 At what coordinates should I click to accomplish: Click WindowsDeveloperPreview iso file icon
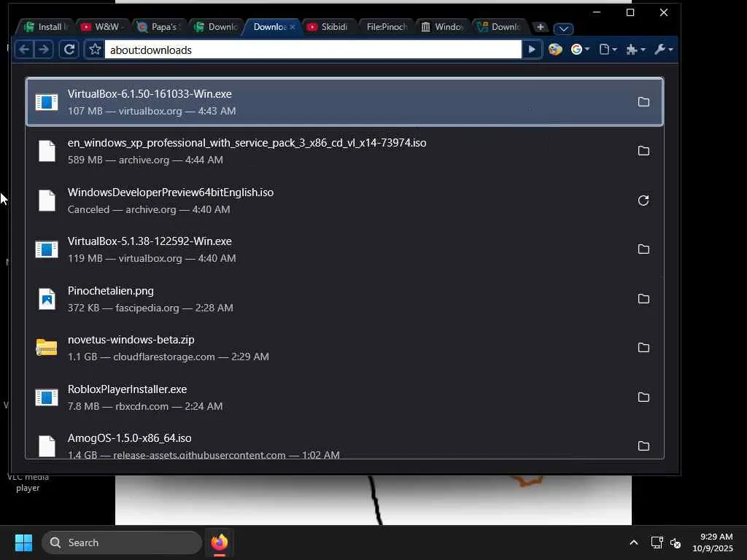(x=47, y=201)
